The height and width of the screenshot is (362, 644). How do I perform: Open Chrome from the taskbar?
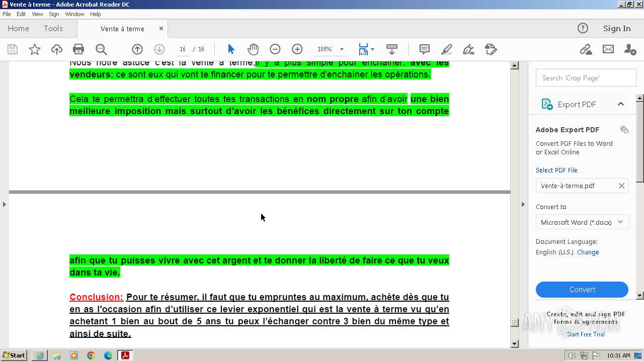pos(91,355)
